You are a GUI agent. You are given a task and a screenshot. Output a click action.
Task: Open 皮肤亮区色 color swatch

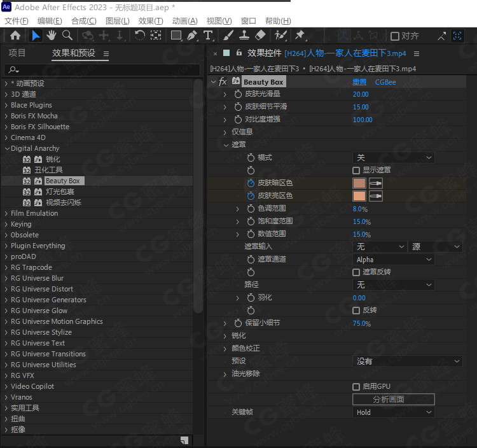[359, 196]
